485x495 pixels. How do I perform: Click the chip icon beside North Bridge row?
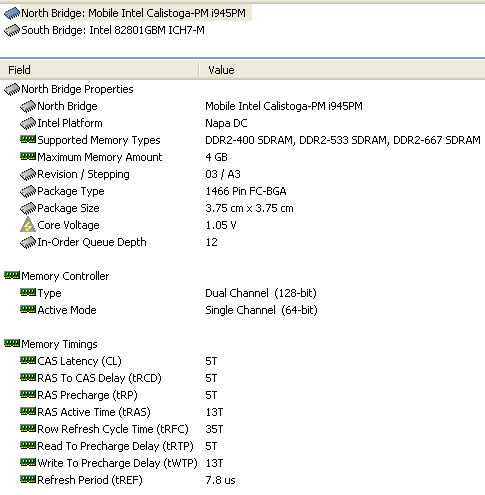(28, 106)
